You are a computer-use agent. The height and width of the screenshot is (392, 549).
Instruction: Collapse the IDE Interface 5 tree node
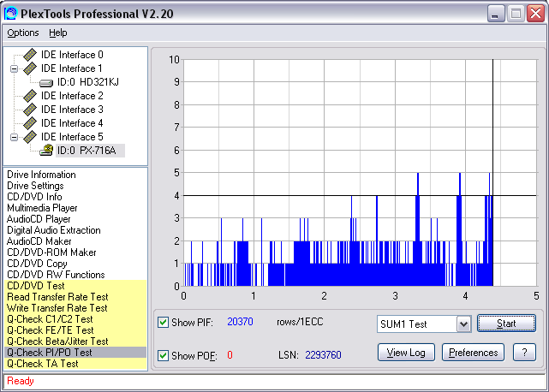click(14, 137)
